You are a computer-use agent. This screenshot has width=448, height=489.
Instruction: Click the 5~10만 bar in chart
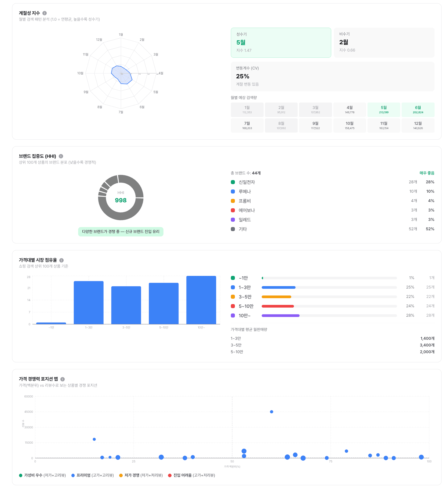164,304
